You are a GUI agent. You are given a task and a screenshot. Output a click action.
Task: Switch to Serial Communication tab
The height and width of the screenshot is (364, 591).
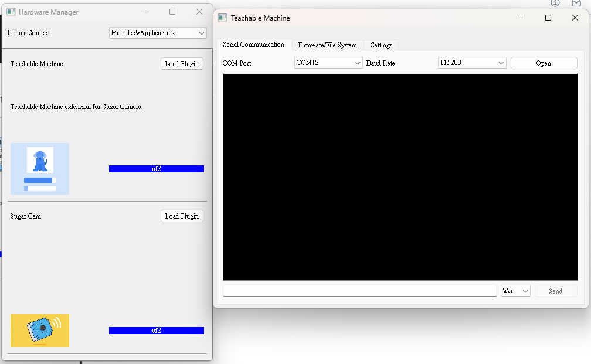254,45
